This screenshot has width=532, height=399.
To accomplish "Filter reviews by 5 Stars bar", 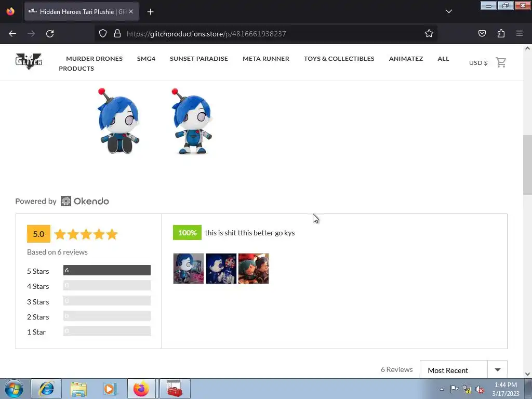I will pos(107,270).
